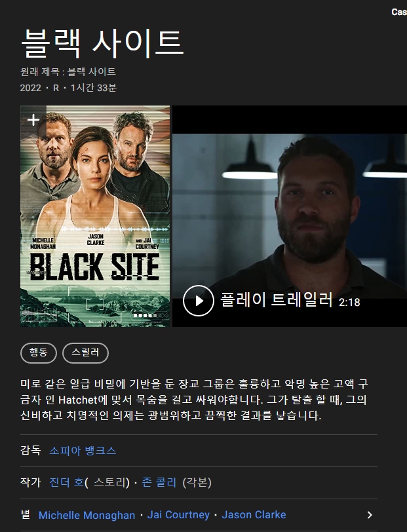407x532 pixels.
Task: Expand the stars row with the chevron arrow
Action: tap(370, 515)
